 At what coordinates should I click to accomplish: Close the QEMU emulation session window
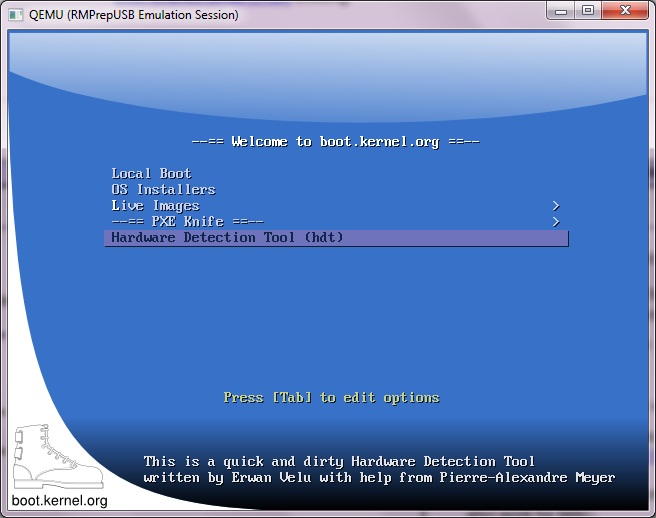tap(625, 10)
